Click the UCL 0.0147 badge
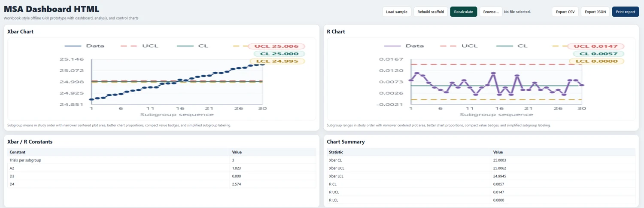This screenshot has height=208, width=644. tap(596, 46)
